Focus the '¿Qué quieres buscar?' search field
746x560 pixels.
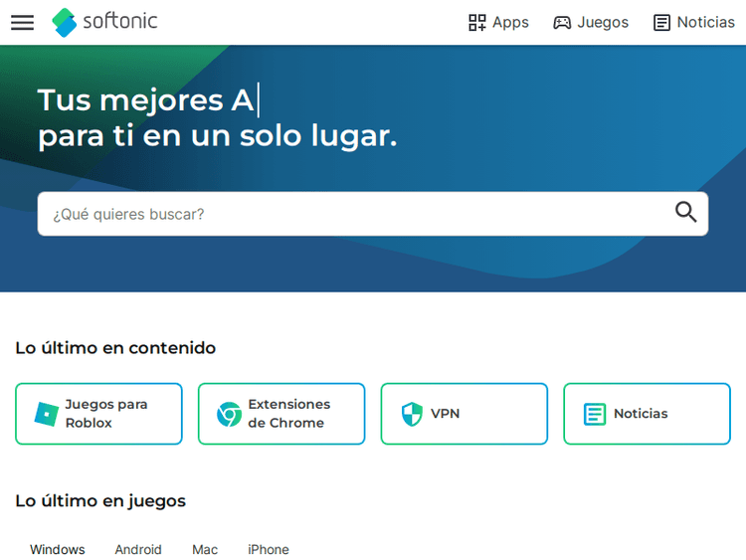[353, 214]
